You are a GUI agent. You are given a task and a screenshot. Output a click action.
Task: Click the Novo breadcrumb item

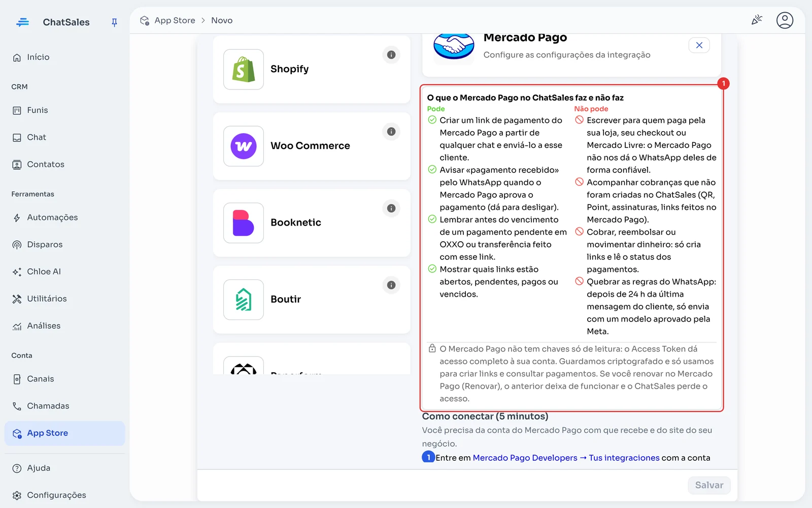(222, 20)
